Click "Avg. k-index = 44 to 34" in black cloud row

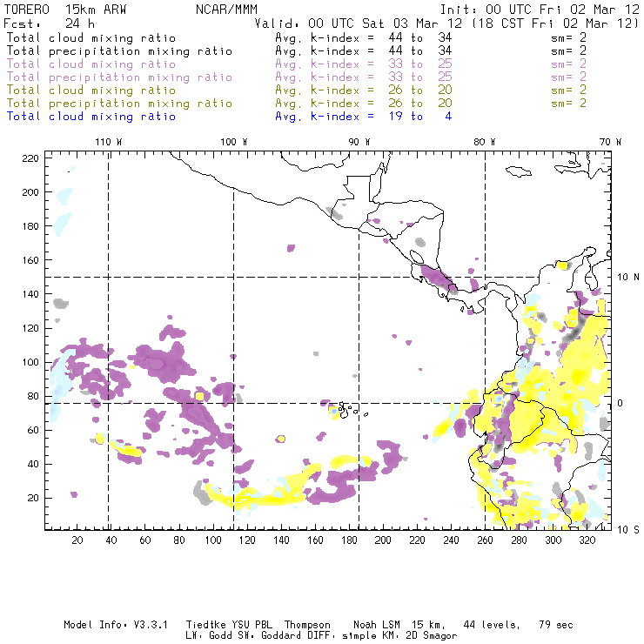364,37
